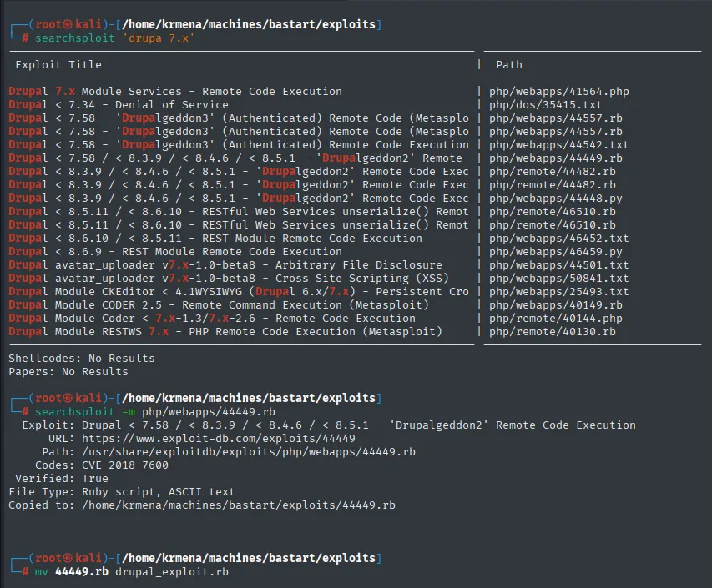712x588 pixels.
Task: Select the 'Drupal Module CKEditor' row title
Action: tap(239, 292)
